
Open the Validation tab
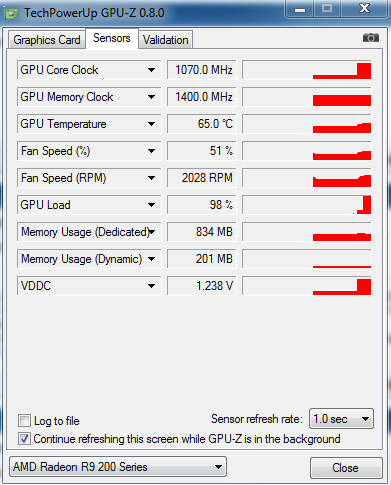click(x=166, y=40)
